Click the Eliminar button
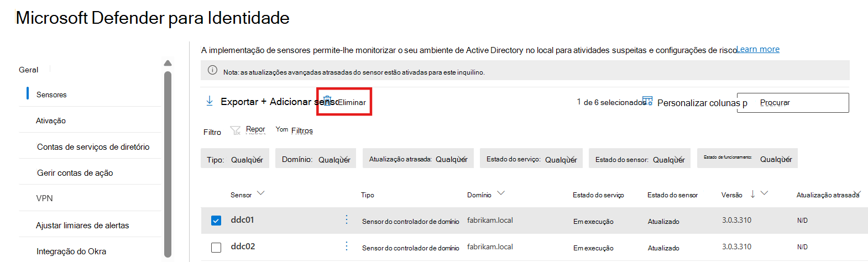868x262 pixels. (344, 101)
